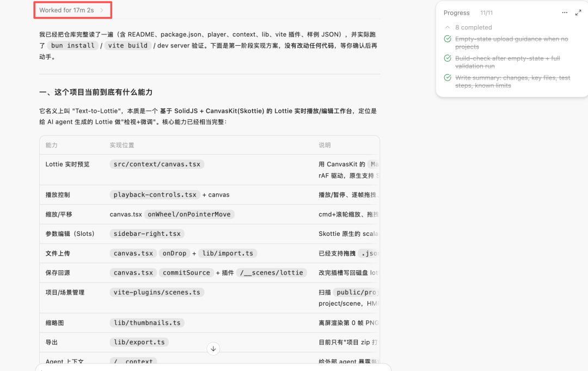
Task: Click the '保存回源' row label
Action: 58,273
